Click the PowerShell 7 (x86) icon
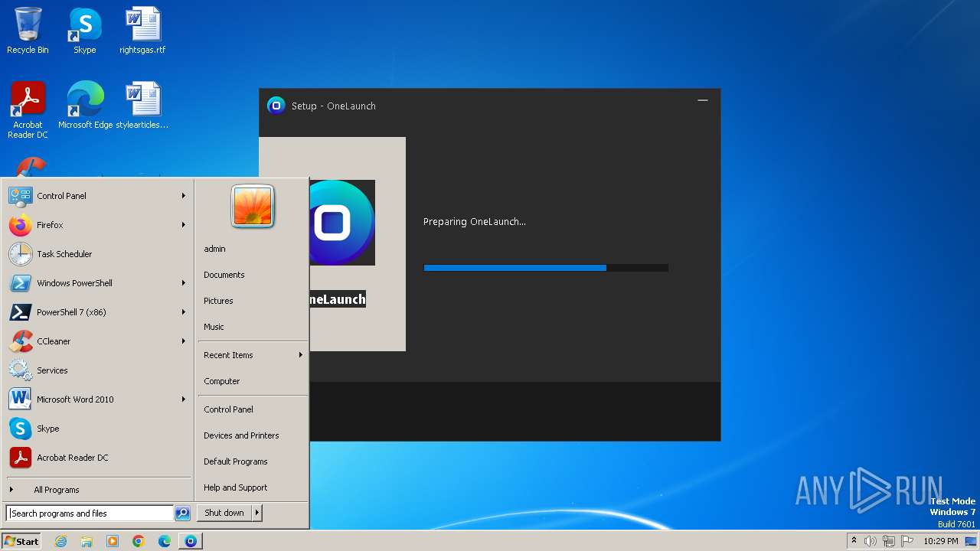980x551 pixels. 20,312
